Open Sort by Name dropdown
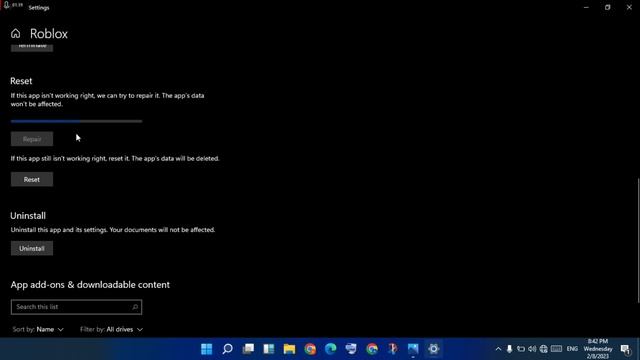The height and width of the screenshot is (360, 640). (38, 329)
